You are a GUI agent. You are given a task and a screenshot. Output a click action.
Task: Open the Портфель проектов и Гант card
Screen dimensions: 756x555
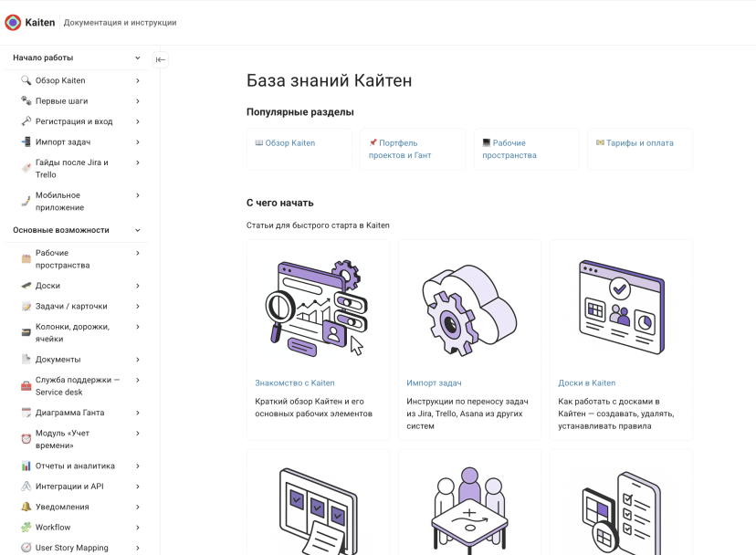(413, 149)
